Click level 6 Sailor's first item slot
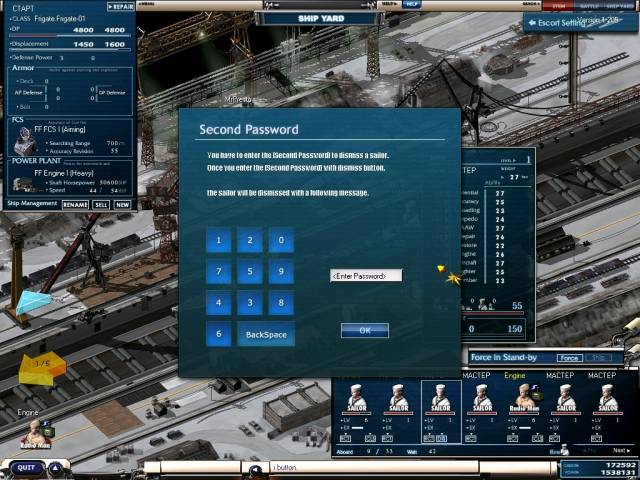 [345, 438]
